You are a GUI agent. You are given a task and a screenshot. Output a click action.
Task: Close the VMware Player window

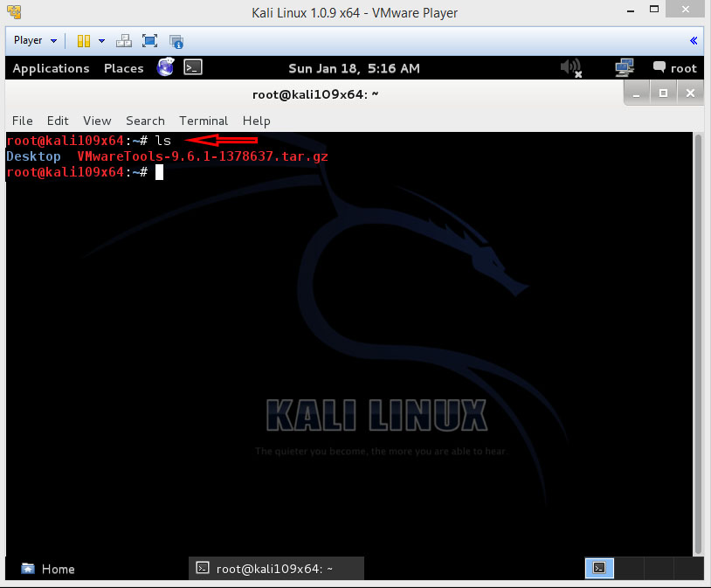(686, 9)
